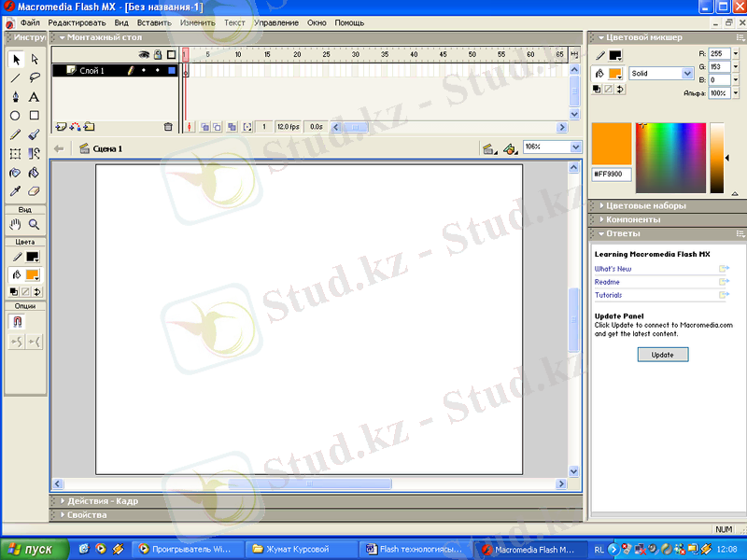Add a motion guide layer

pyautogui.click(x=76, y=127)
